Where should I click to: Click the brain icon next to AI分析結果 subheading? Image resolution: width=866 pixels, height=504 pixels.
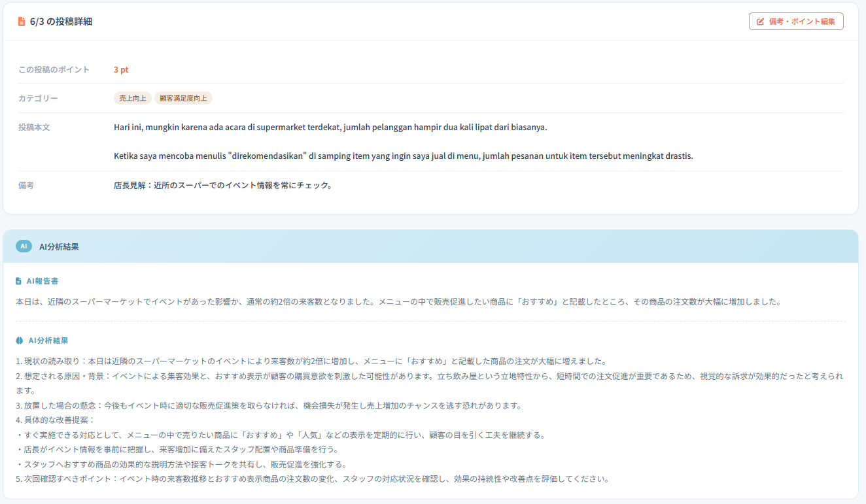(19, 341)
